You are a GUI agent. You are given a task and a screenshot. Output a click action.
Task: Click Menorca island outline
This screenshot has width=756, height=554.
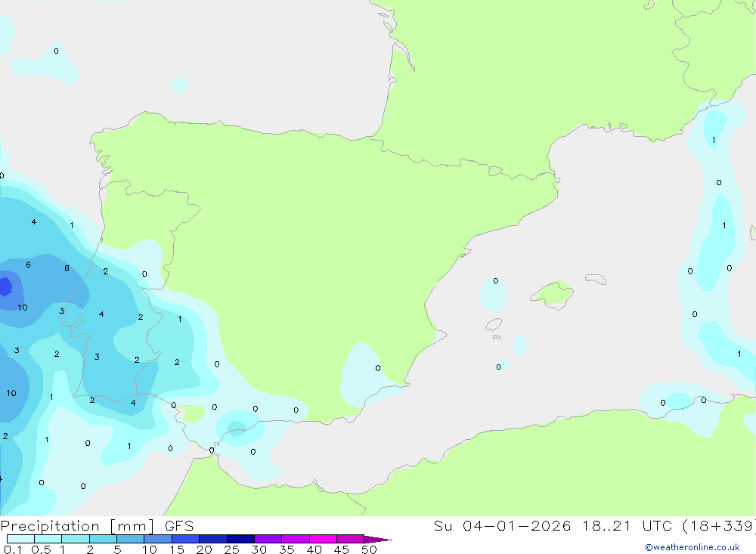coord(596,279)
